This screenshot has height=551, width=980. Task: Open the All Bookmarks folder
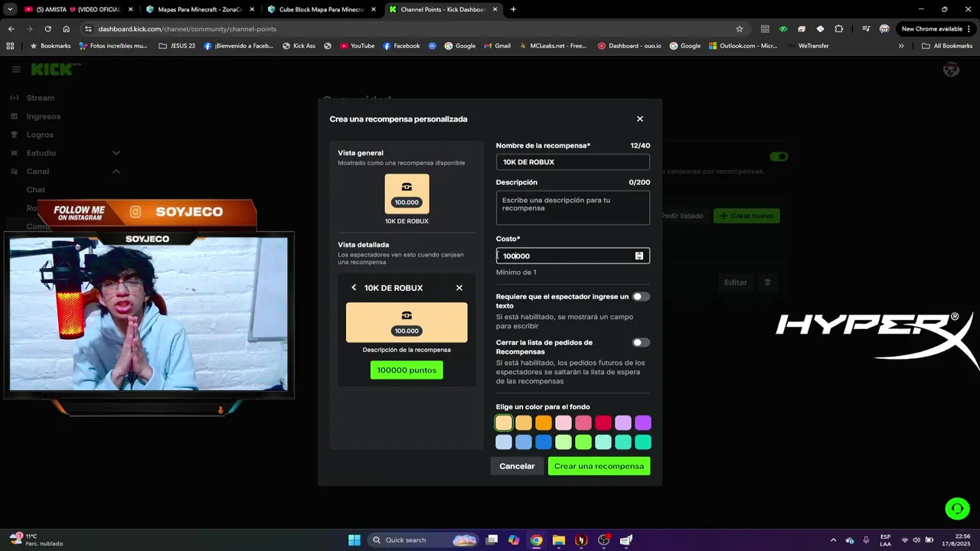pos(947,46)
